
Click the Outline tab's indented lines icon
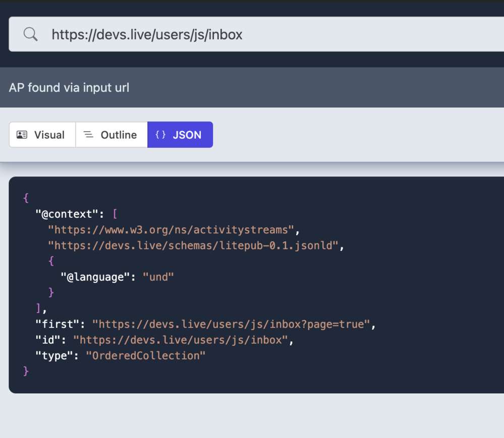[x=88, y=135]
